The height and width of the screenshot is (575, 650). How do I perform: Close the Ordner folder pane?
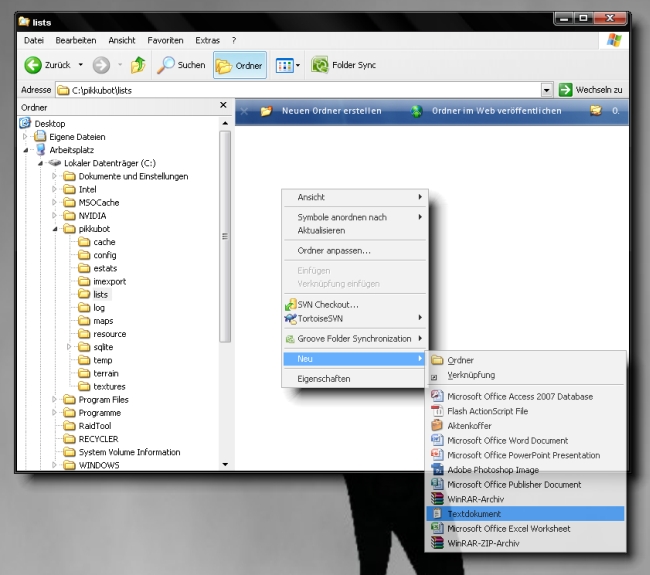[x=223, y=106]
